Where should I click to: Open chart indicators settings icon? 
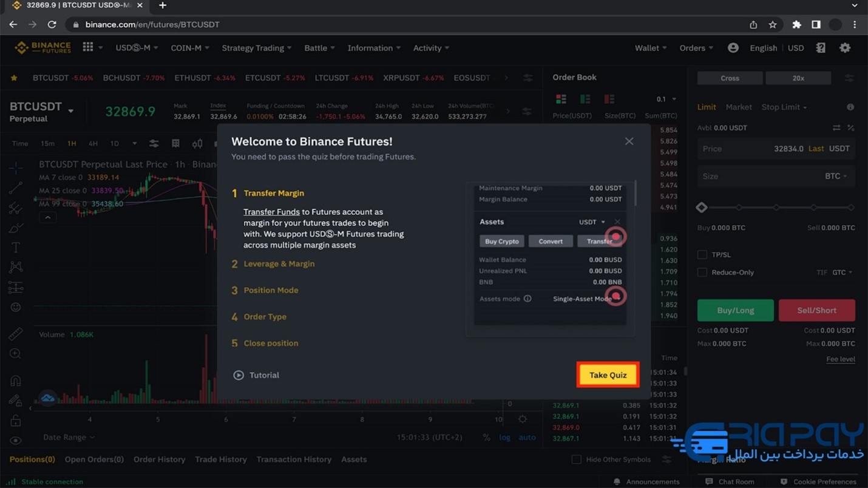[154, 143]
